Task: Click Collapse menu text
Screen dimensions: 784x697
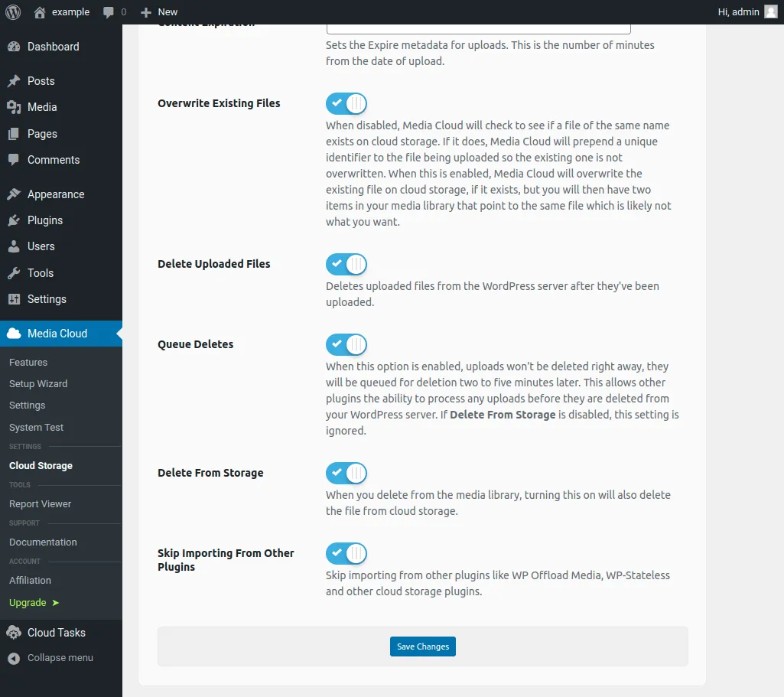Action: coord(60,658)
